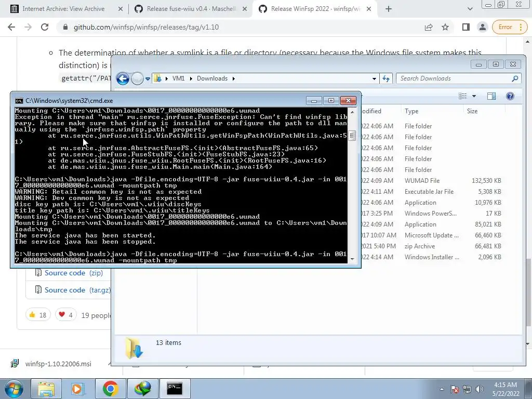Toggle Chrome side panel
The width and height of the screenshot is (532, 399).
click(x=466, y=27)
